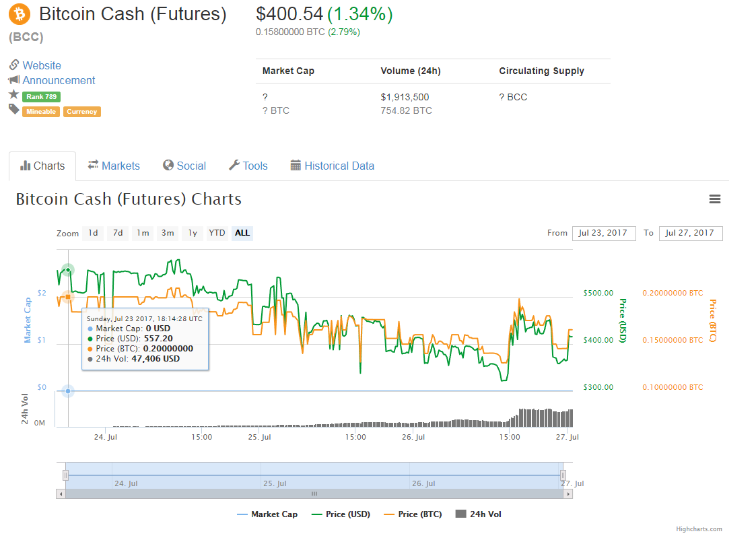Toggle Market Cap series in legend
This screenshot has height=544, width=756.
click(267, 514)
